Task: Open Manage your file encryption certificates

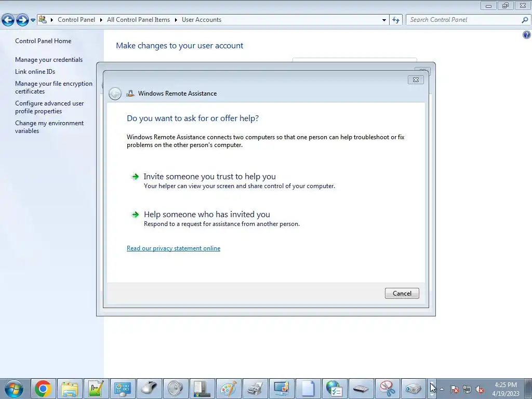Action: pyautogui.click(x=54, y=87)
